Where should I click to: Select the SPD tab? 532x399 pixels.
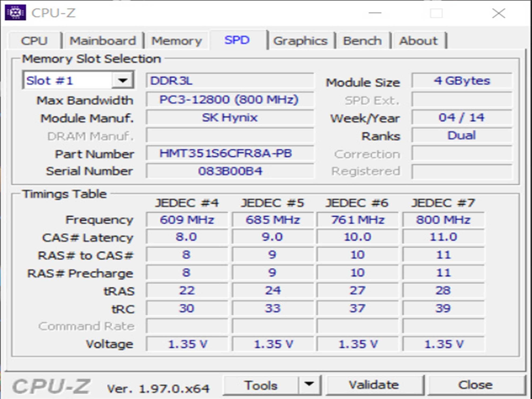(237, 40)
